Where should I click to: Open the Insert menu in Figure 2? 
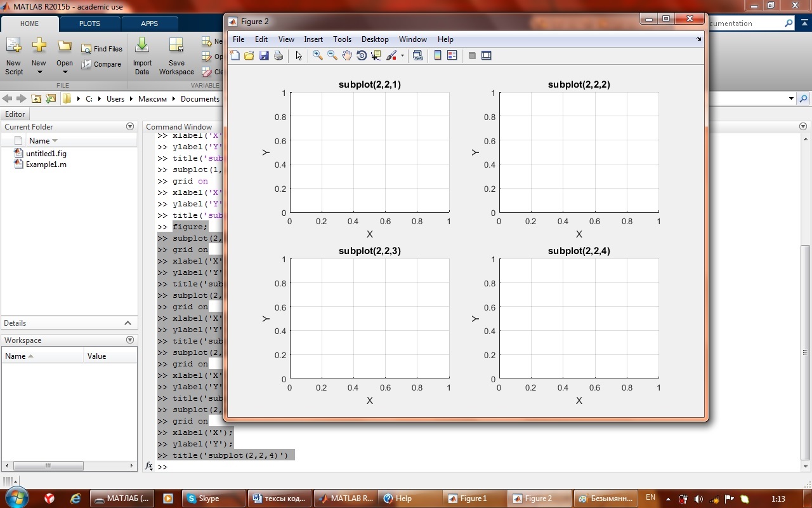pyautogui.click(x=313, y=39)
